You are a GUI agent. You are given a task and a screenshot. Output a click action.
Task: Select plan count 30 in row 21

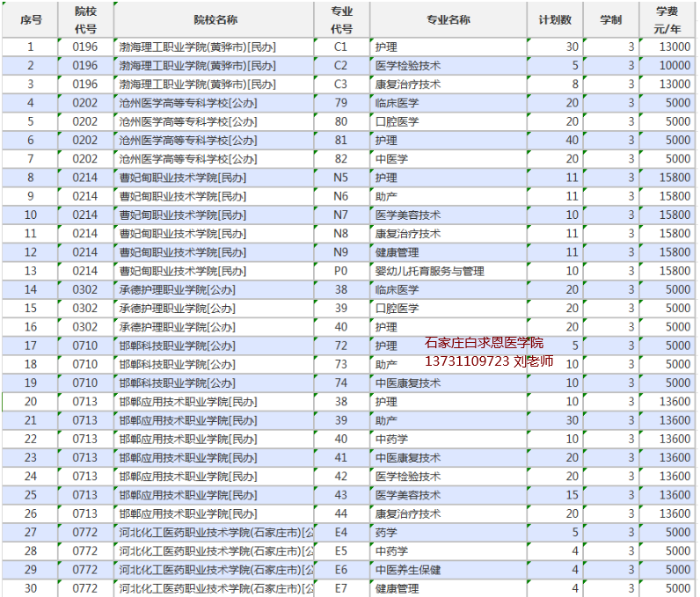pos(572,420)
